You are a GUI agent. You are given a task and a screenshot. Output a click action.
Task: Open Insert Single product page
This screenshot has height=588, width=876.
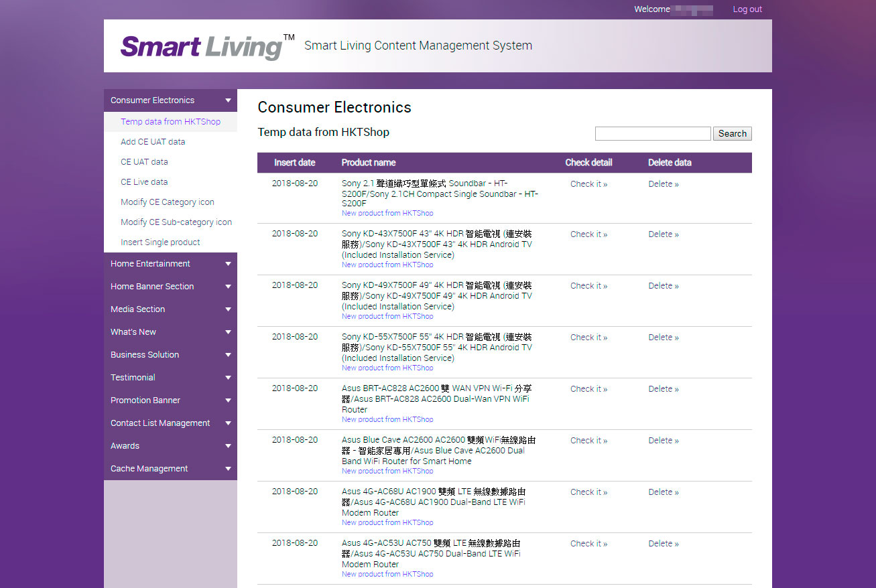(x=160, y=242)
